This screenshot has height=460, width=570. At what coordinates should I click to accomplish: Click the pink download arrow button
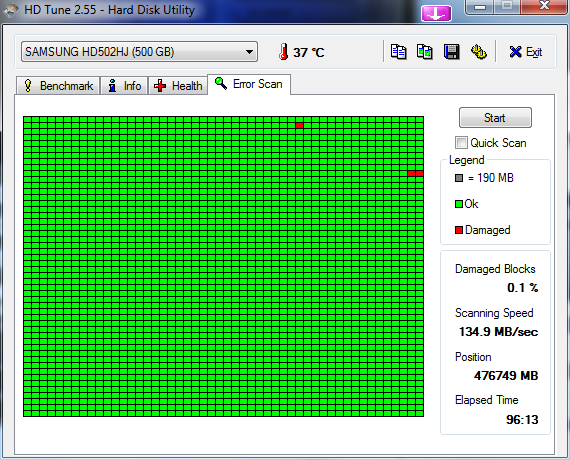pos(436,13)
